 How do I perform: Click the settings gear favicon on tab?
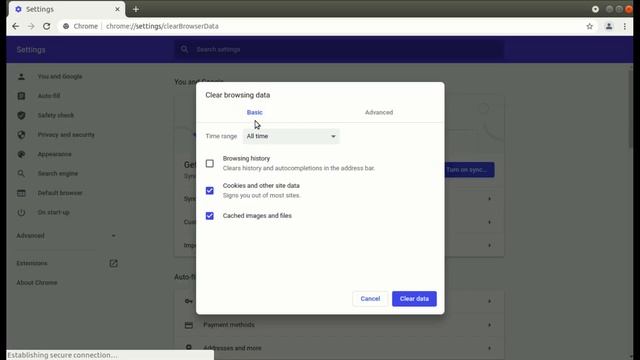pyautogui.click(x=18, y=9)
